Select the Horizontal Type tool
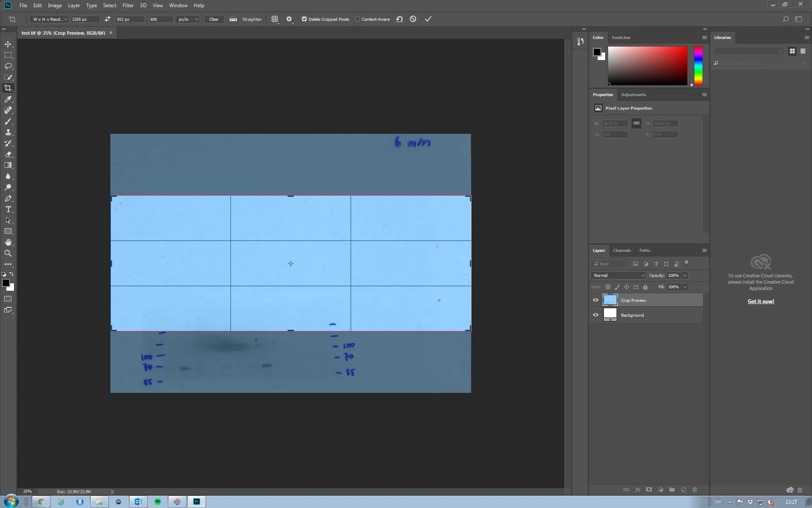Image resolution: width=812 pixels, height=508 pixels. (8, 210)
